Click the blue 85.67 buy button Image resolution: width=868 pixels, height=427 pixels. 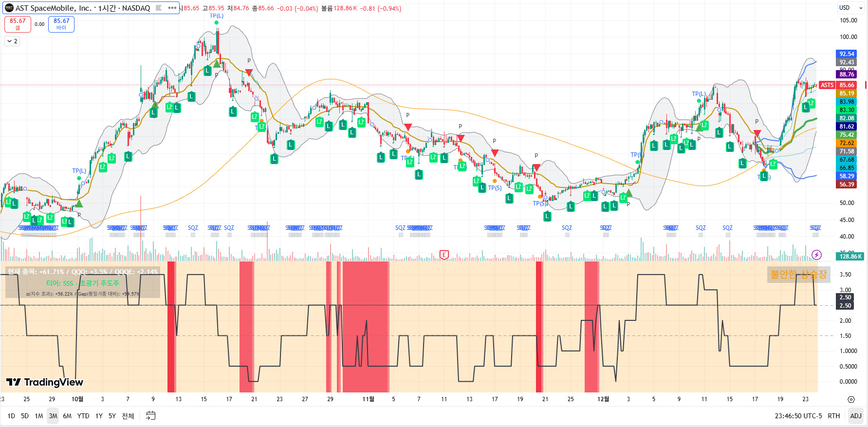pos(61,24)
